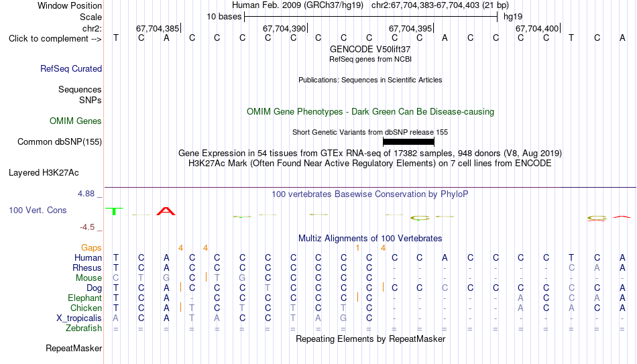Click the Window Position label
This screenshot has width=637, height=364.
pos(70,5)
